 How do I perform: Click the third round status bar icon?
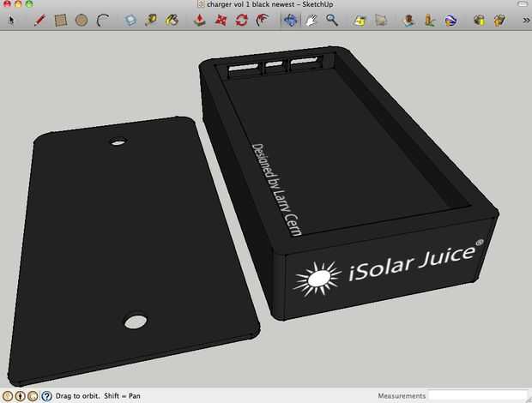[33, 396]
